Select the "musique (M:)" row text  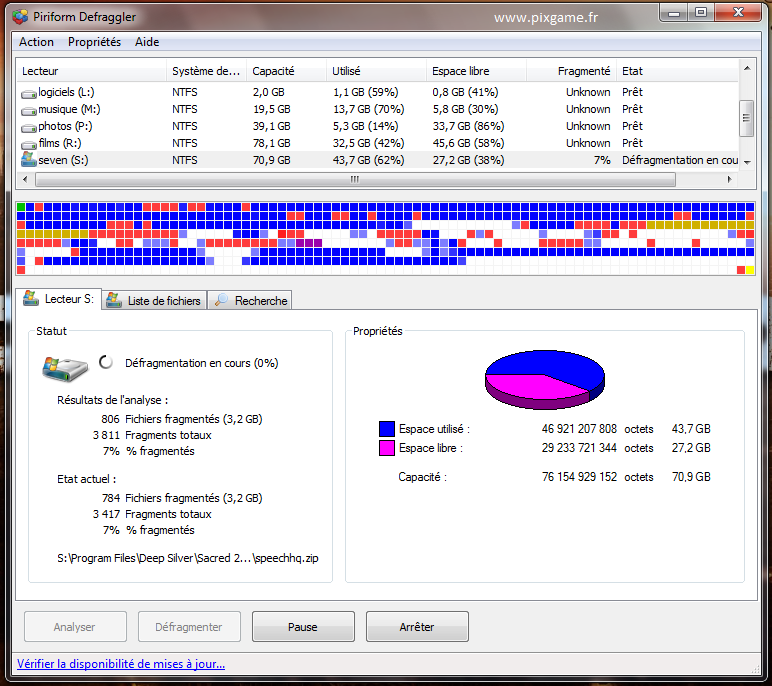69,109
